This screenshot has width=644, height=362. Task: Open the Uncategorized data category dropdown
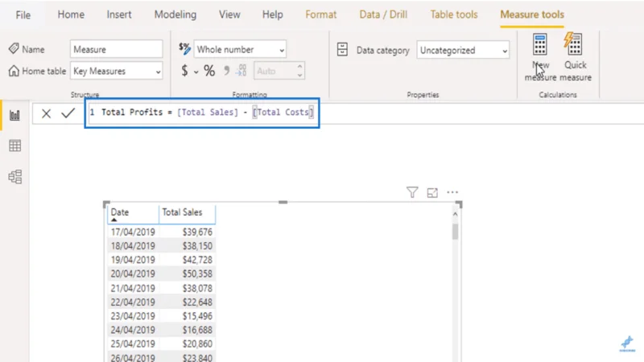pos(463,51)
